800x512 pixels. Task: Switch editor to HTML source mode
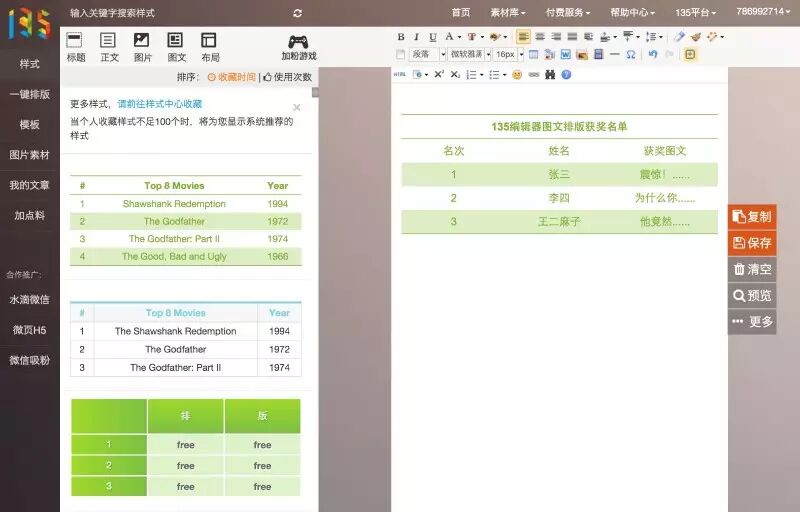point(400,74)
